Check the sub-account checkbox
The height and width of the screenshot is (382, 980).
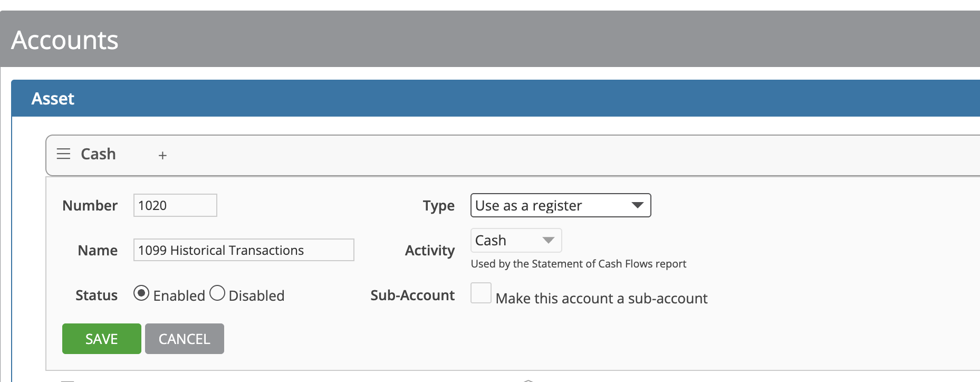(481, 293)
